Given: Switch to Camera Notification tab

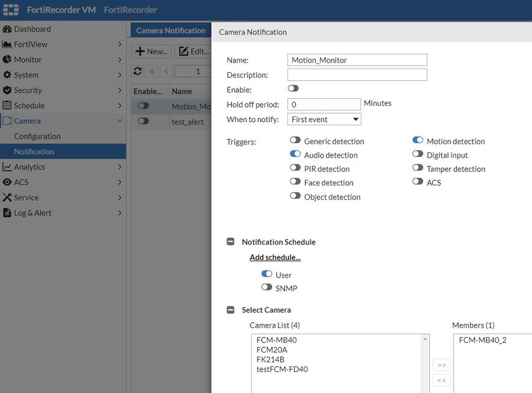Looking at the screenshot, I should (171, 30).
